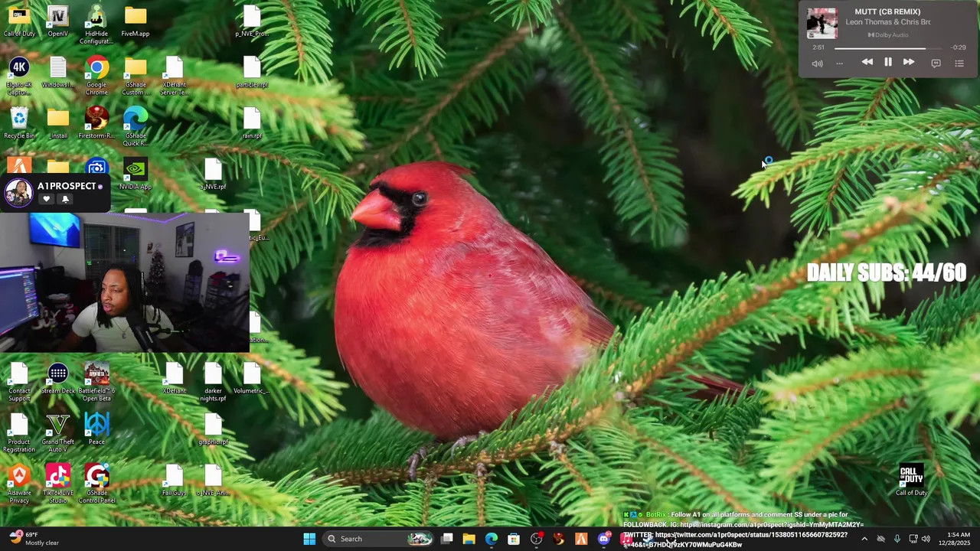Pause the MUTT (CB REMIX) track
Image resolution: width=980 pixels, height=551 pixels.
[887, 62]
